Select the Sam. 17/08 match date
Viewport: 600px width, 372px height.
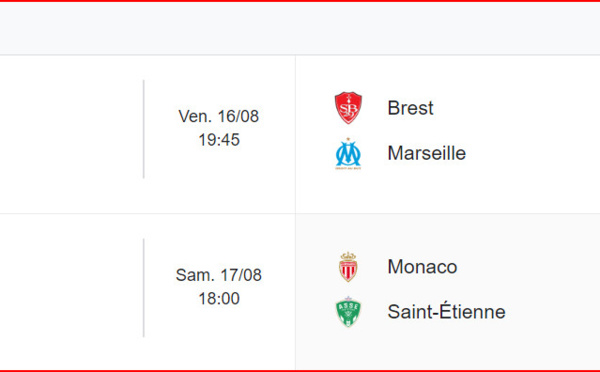(218, 275)
